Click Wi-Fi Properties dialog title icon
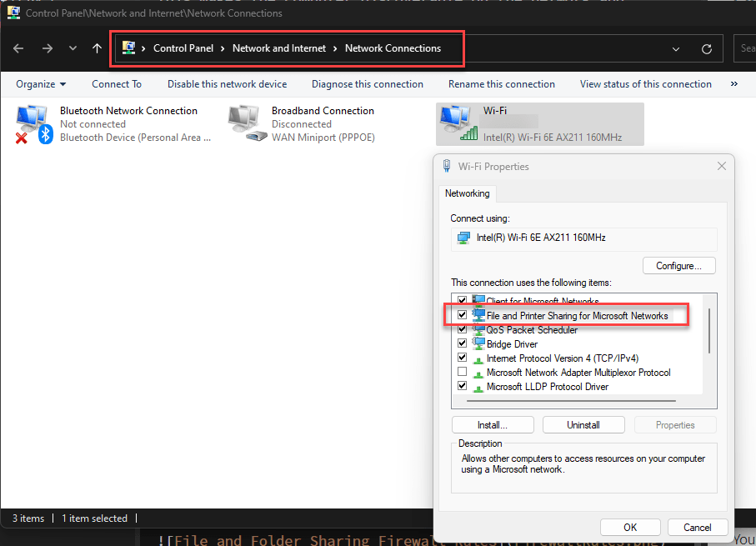The width and height of the screenshot is (756, 546). pyautogui.click(x=447, y=166)
